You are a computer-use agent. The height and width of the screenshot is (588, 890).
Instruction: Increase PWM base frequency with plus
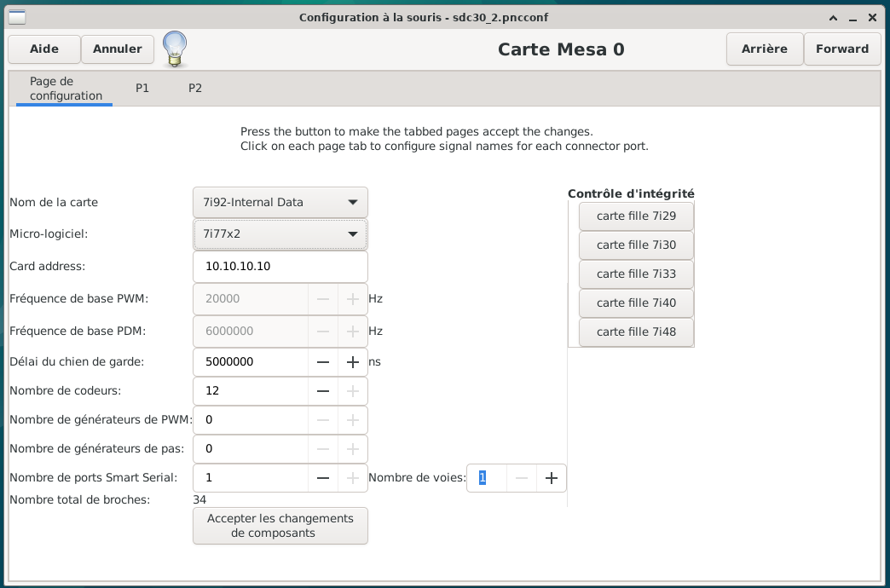pos(352,299)
